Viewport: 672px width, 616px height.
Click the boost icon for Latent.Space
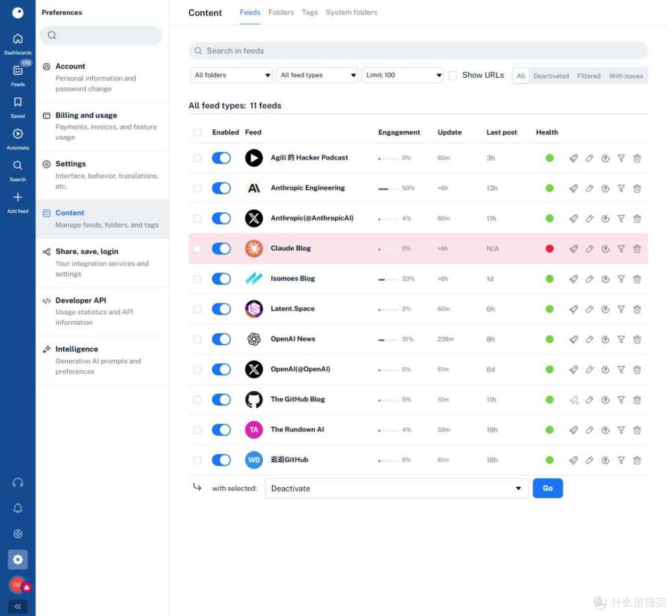point(574,309)
